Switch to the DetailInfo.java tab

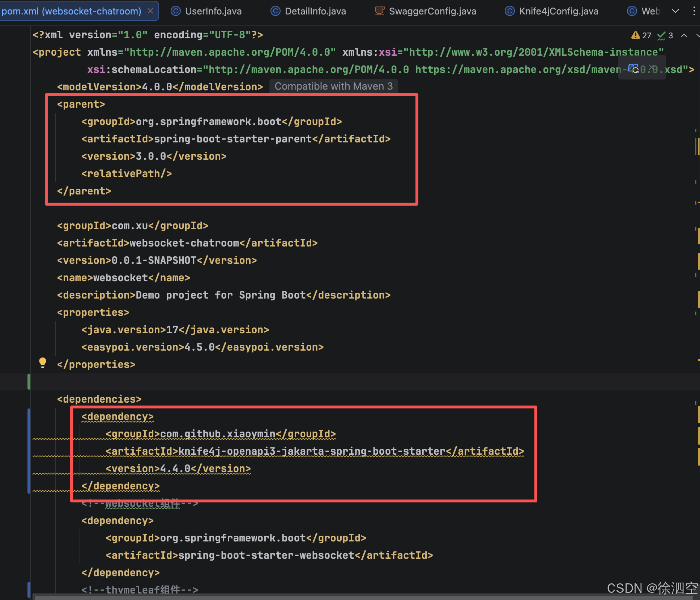coord(315,11)
